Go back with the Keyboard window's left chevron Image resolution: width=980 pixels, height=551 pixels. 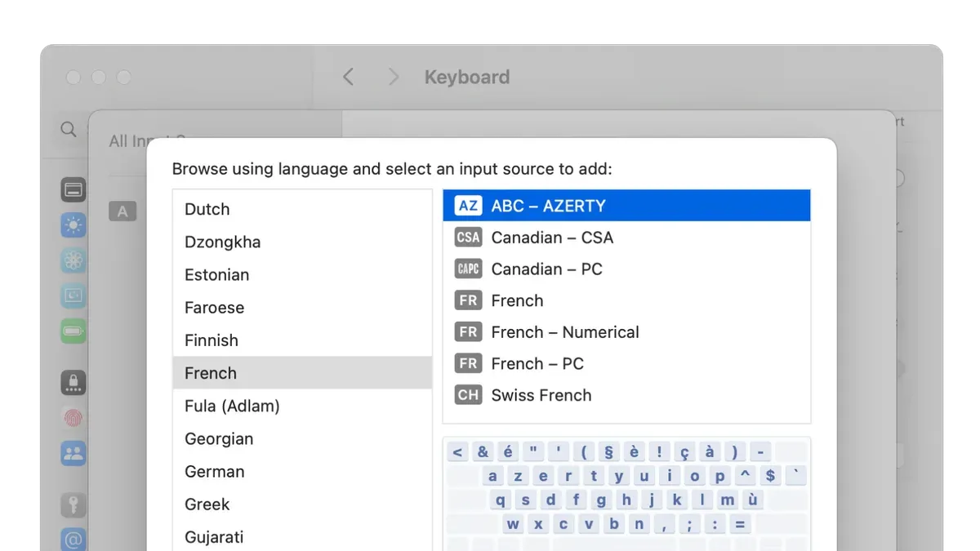coord(348,77)
